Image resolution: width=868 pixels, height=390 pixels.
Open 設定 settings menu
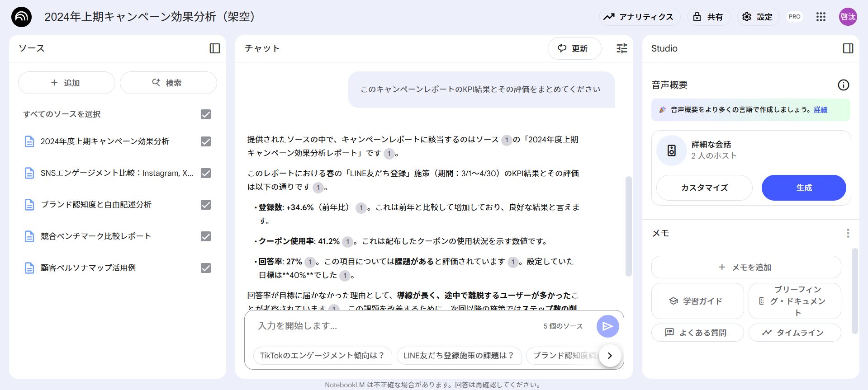coord(758,17)
